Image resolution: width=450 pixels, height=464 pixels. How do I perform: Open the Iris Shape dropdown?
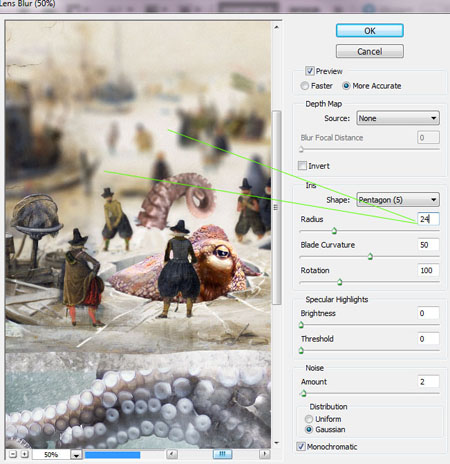[398, 200]
